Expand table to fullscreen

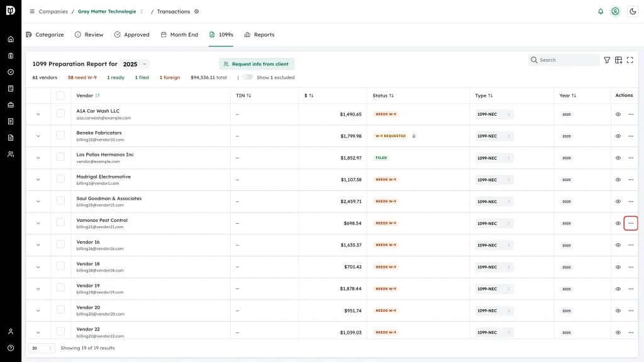[630, 60]
